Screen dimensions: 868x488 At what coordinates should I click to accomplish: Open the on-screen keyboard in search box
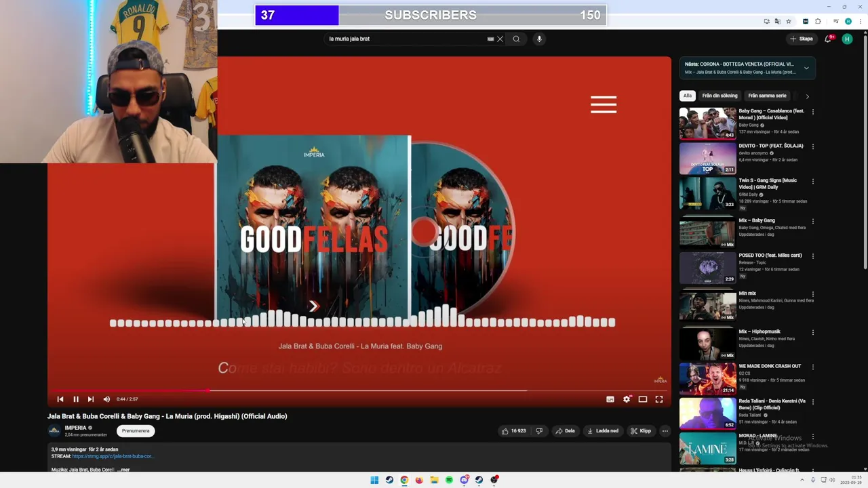490,39
